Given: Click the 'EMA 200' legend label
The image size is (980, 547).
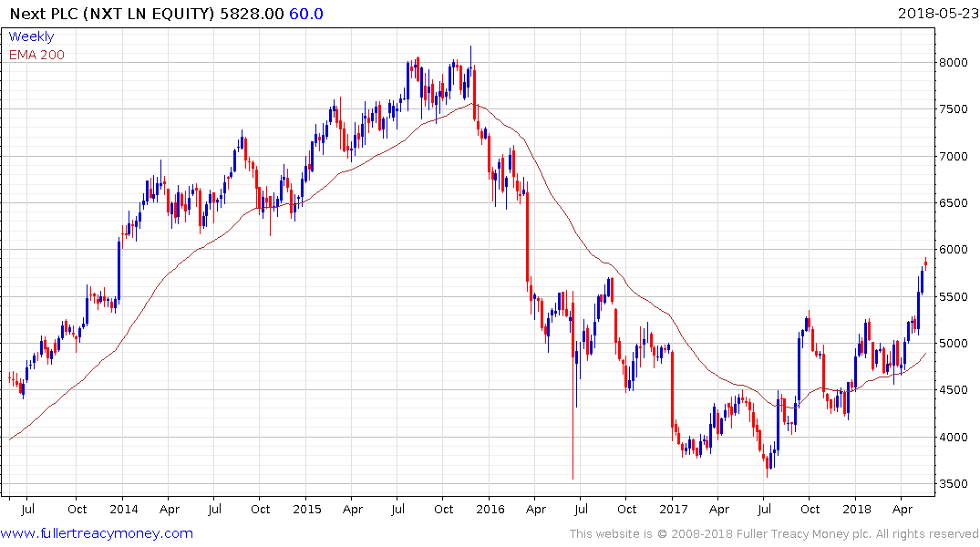Looking at the screenshot, I should [x=36, y=55].
